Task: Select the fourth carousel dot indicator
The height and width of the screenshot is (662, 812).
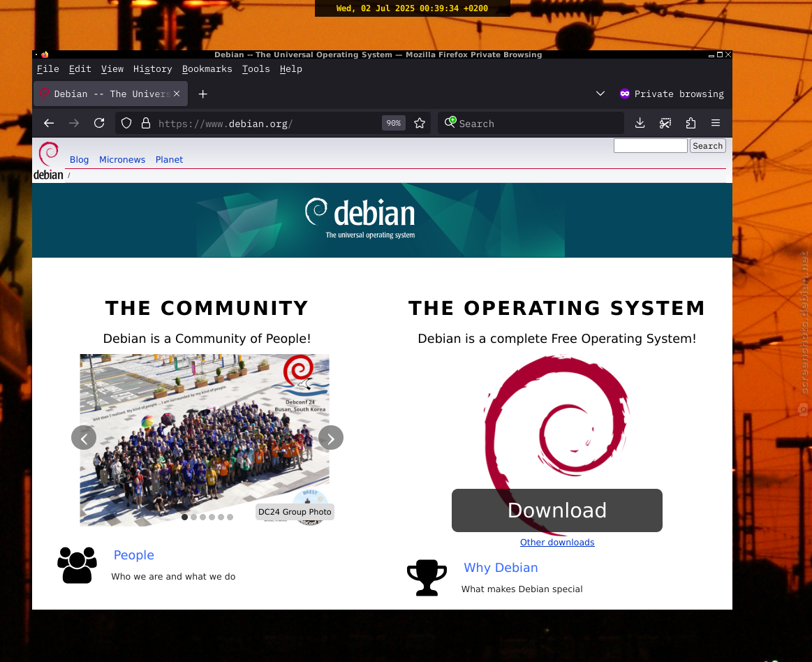Action: pyautogui.click(x=212, y=517)
